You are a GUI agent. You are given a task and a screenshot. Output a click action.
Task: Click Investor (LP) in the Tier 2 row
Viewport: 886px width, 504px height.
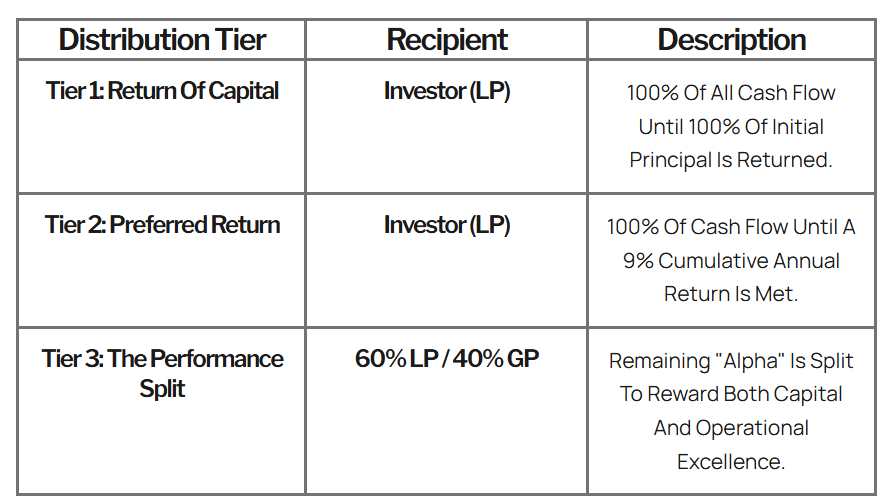click(447, 225)
